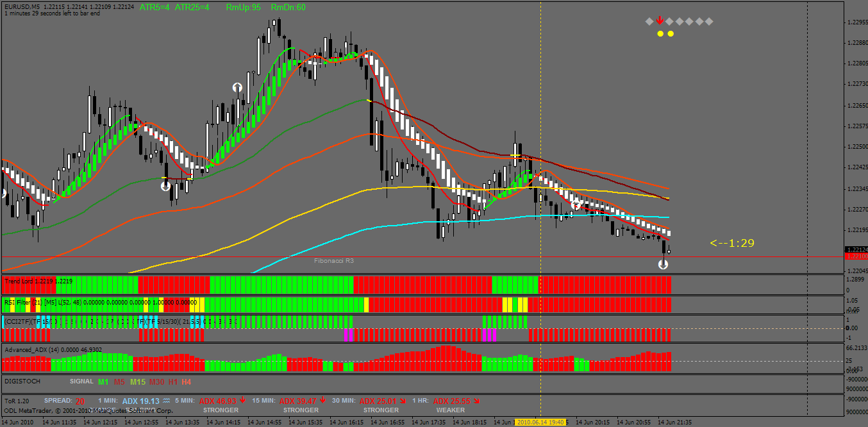Click the highlighted 2010.06.14 19:40 time label

pos(541,423)
